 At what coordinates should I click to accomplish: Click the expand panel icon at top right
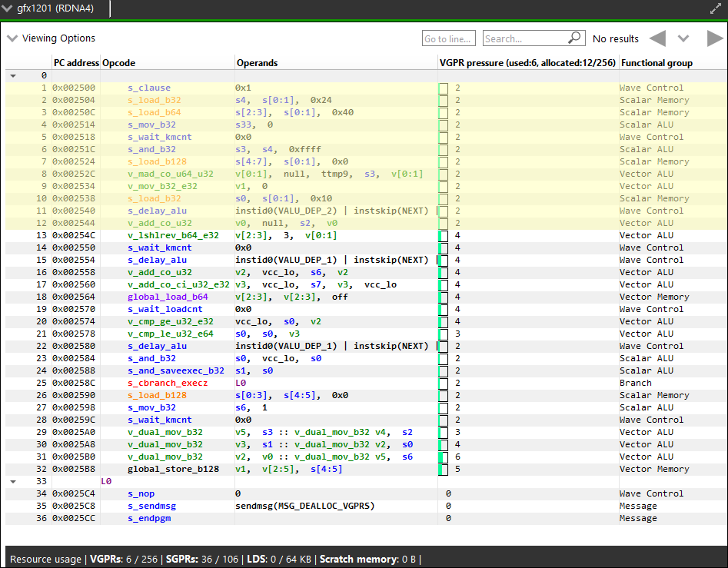(x=716, y=9)
